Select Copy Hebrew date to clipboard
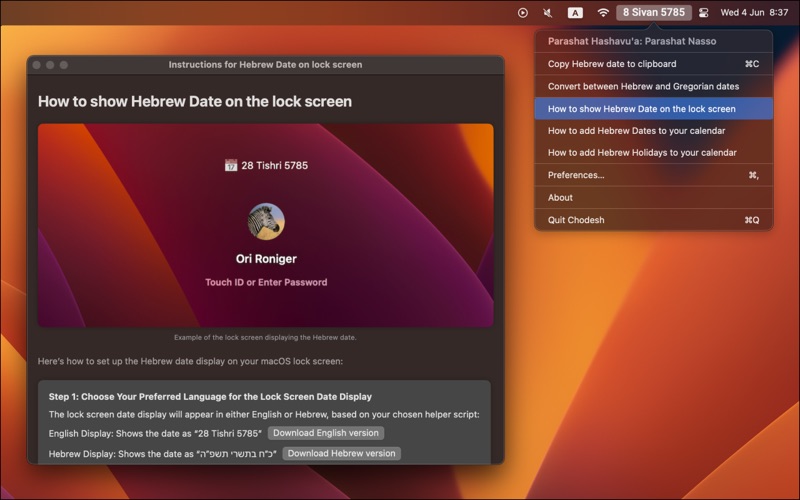 click(654, 64)
